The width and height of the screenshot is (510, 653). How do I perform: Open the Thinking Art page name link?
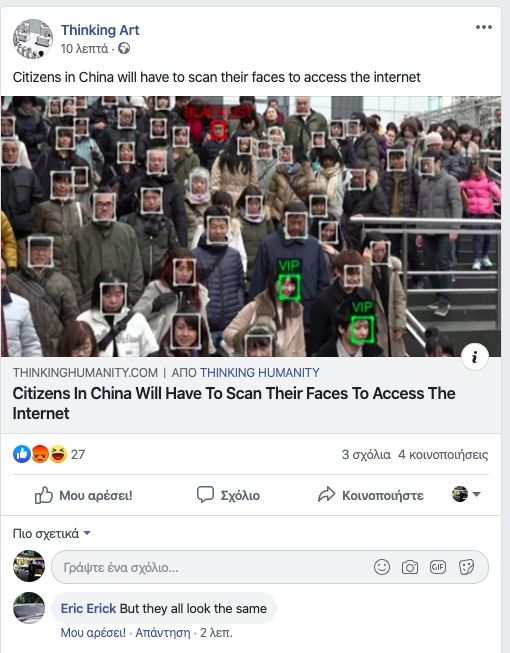click(x=100, y=30)
